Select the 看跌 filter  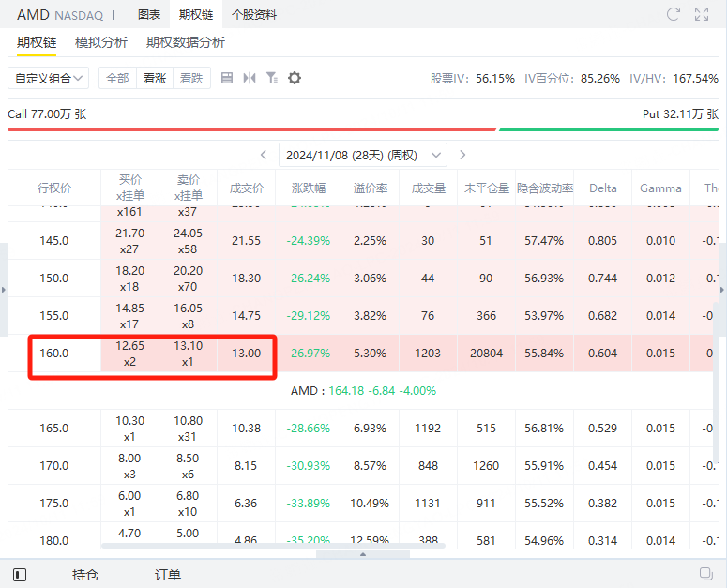point(191,78)
